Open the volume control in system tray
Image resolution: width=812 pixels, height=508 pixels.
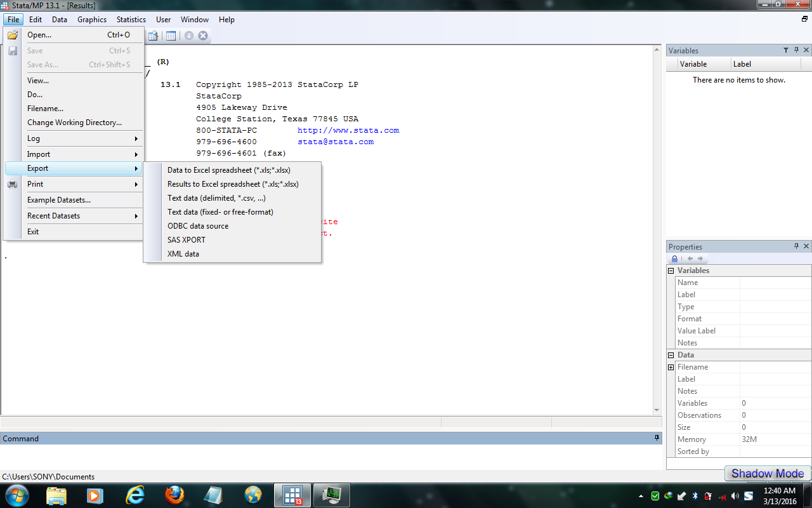tap(735, 496)
